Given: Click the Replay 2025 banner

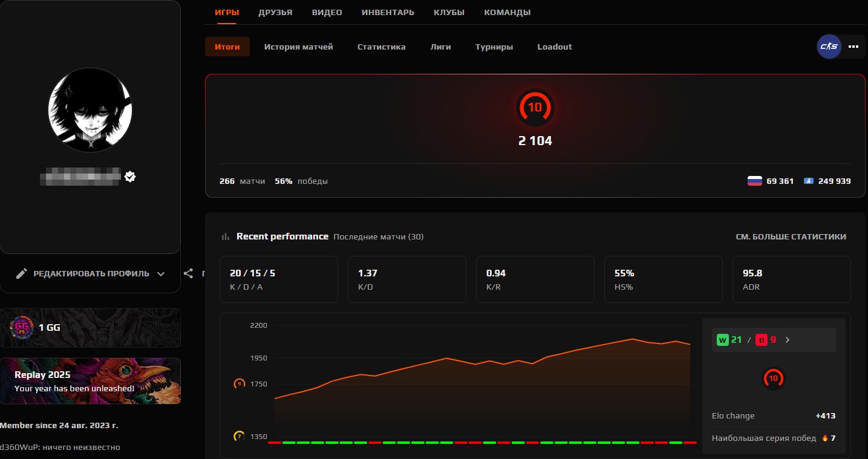Looking at the screenshot, I should [x=90, y=381].
